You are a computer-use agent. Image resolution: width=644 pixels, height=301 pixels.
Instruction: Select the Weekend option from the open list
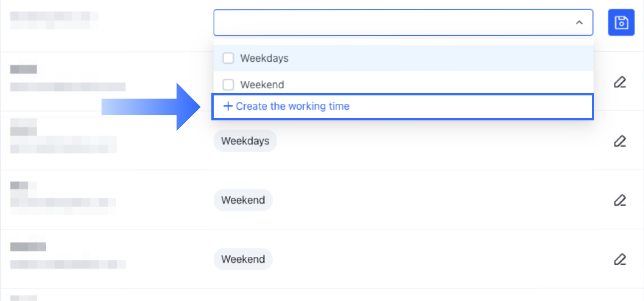click(263, 84)
